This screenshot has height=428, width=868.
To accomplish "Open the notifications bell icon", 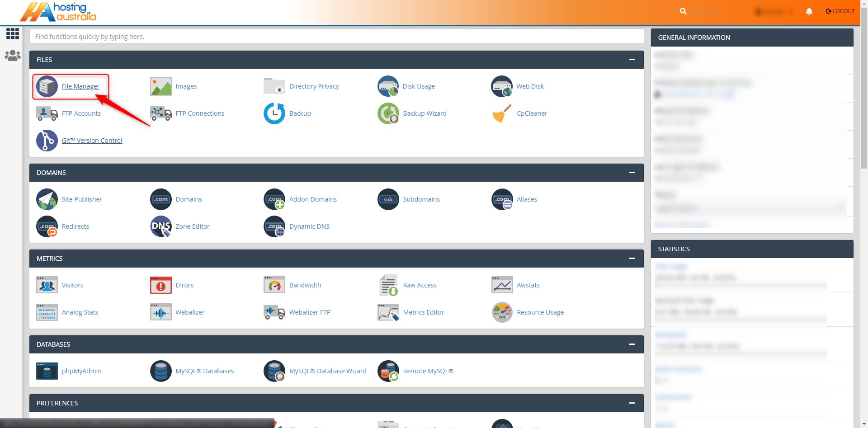I will click(809, 11).
